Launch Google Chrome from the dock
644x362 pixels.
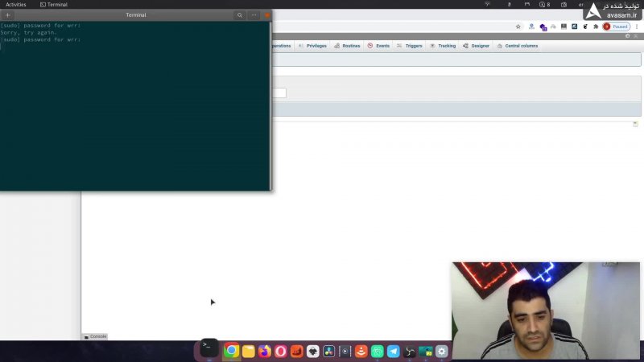coord(231,351)
